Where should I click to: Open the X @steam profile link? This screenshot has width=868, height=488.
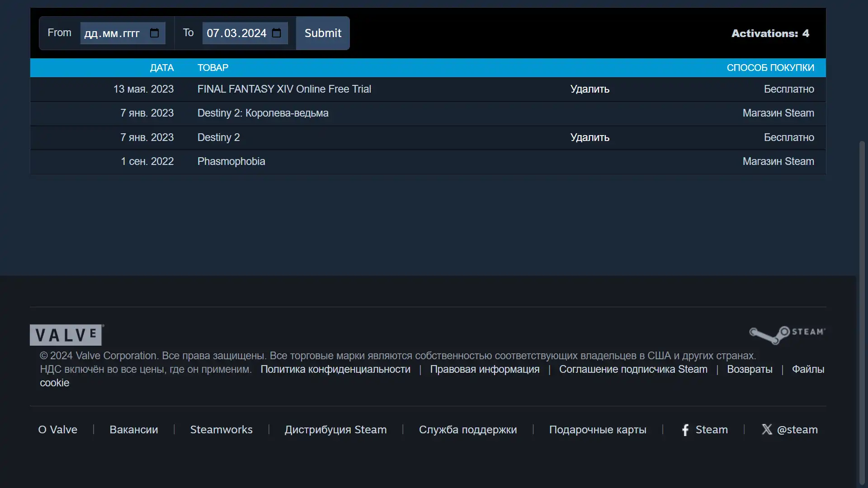click(x=790, y=430)
